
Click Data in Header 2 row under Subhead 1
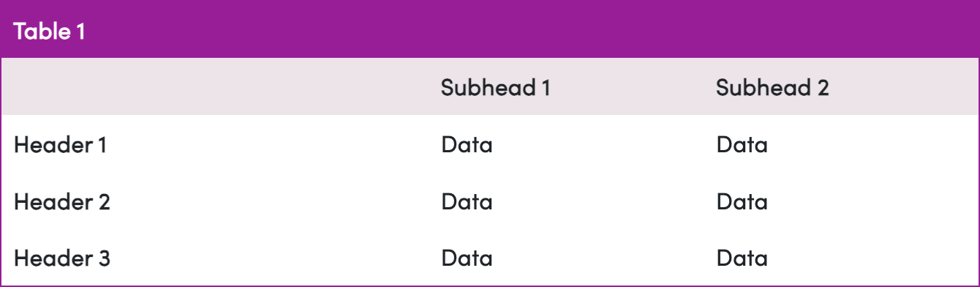pos(467,201)
